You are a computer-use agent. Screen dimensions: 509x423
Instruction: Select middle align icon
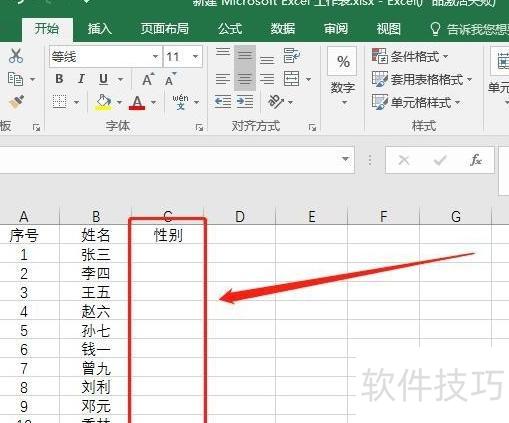pyautogui.click(x=245, y=55)
